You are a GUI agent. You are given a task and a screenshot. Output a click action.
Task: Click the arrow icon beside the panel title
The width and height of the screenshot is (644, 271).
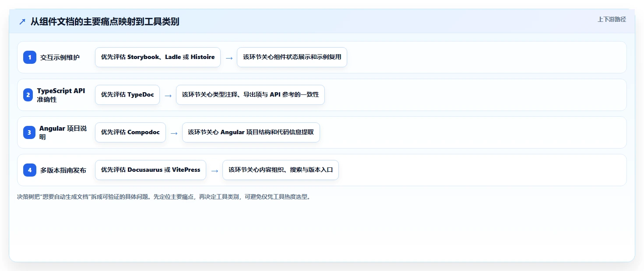pyautogui.click(x=22, y=22)
